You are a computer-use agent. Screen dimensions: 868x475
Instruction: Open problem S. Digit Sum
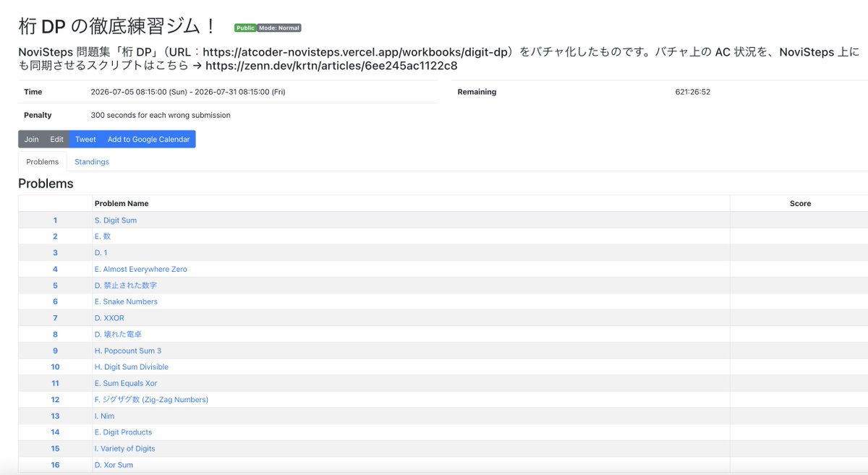(116, 220)
